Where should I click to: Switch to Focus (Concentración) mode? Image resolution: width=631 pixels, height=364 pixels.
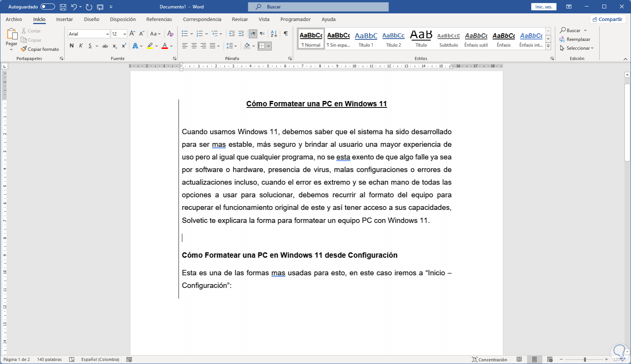click(490, 359)
